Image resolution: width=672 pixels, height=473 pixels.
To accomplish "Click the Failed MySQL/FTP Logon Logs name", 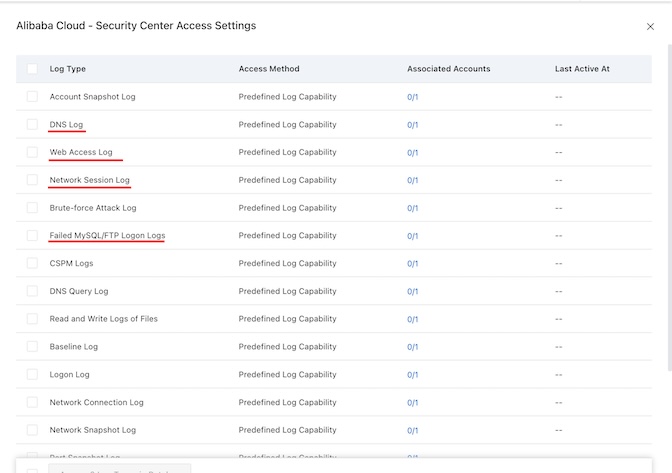I will click(x=107, y=235).
